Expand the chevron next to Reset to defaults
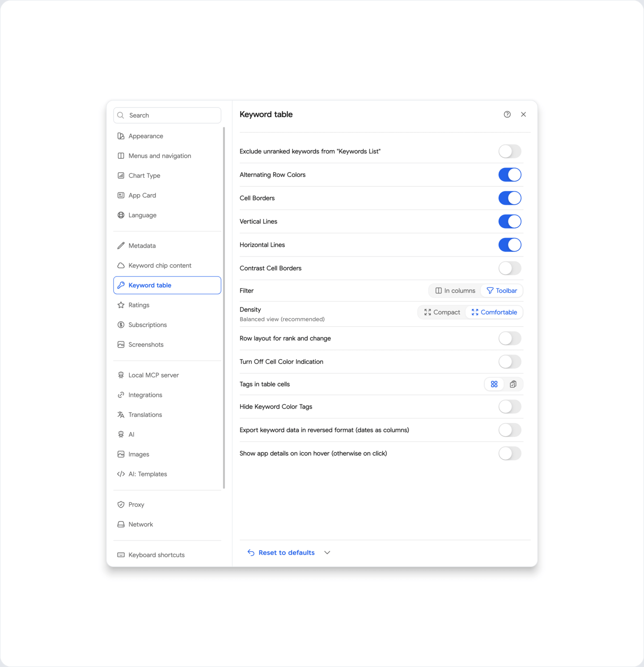Viewport: 644px width, 667px height. [x=327, y=553]
